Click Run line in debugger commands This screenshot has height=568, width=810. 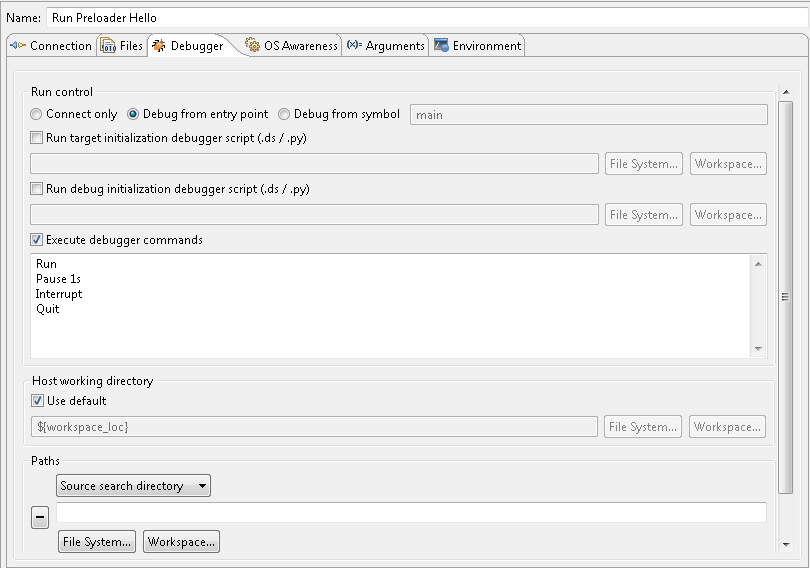[46, 264]
